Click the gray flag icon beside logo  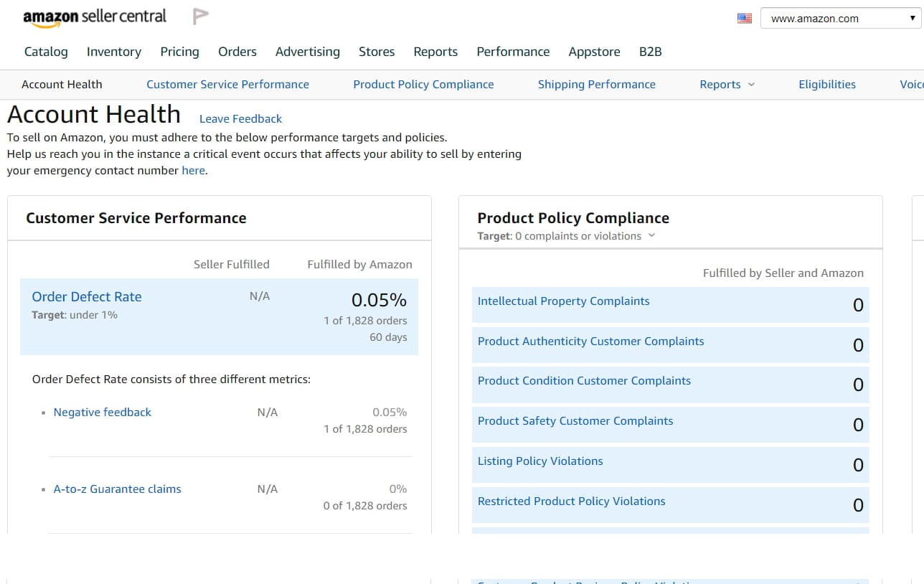(201, 16)
